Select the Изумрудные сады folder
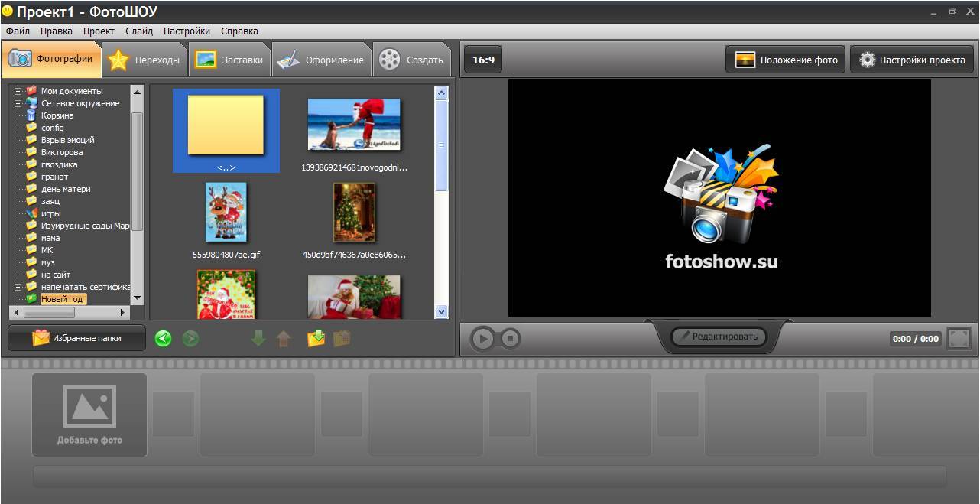980x504 pixels. [x=85, y=226]
